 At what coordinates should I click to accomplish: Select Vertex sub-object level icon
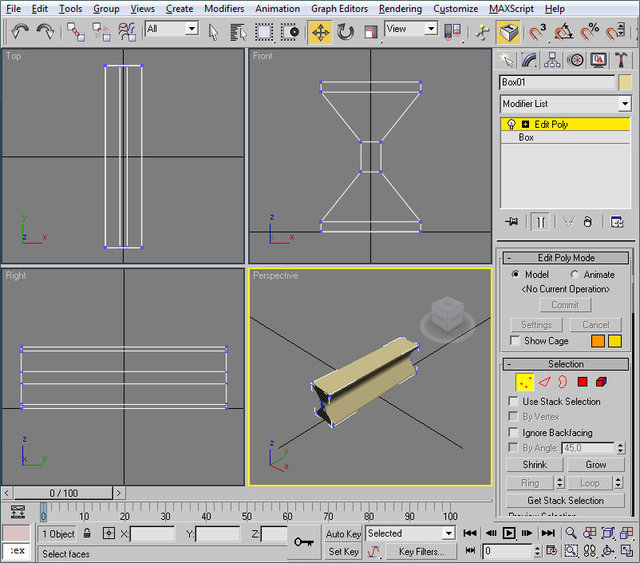click(x=524, y=382)
